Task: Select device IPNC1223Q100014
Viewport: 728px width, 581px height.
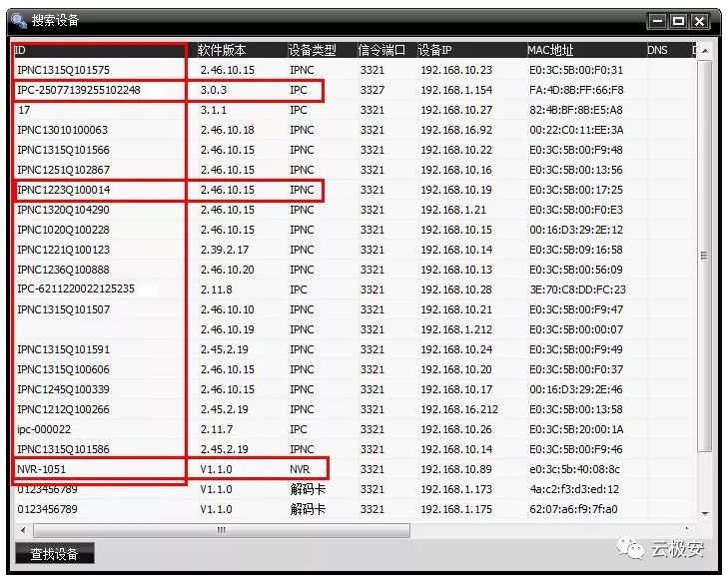Action: click(63, 190)
